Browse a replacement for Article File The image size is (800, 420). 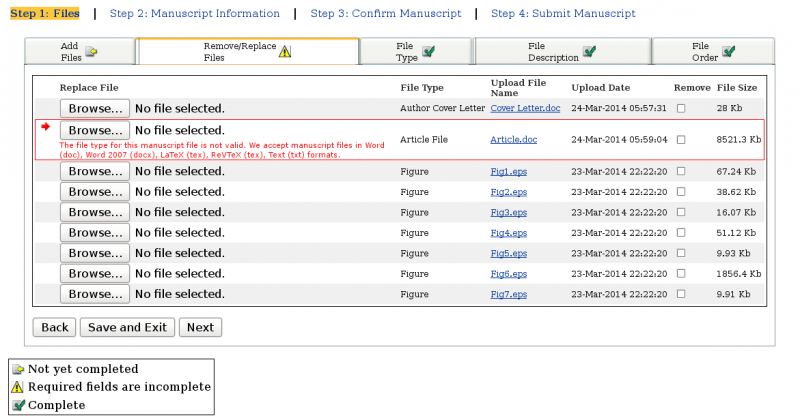pos(95,131)
